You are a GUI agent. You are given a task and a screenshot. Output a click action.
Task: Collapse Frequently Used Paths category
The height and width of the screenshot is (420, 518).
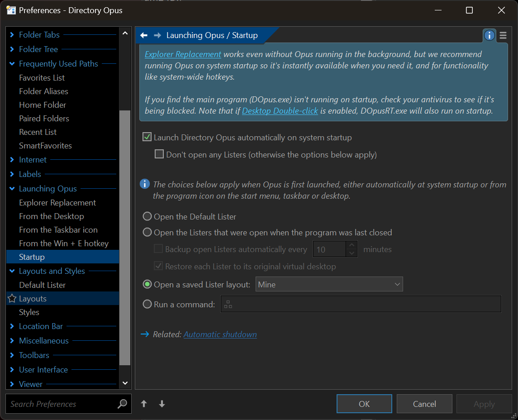[x=12, y=64]
